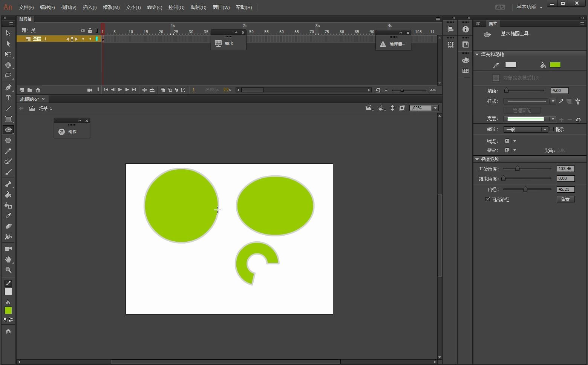Select the Eyedropper tool
588x365 pixels.
[8, 216]
